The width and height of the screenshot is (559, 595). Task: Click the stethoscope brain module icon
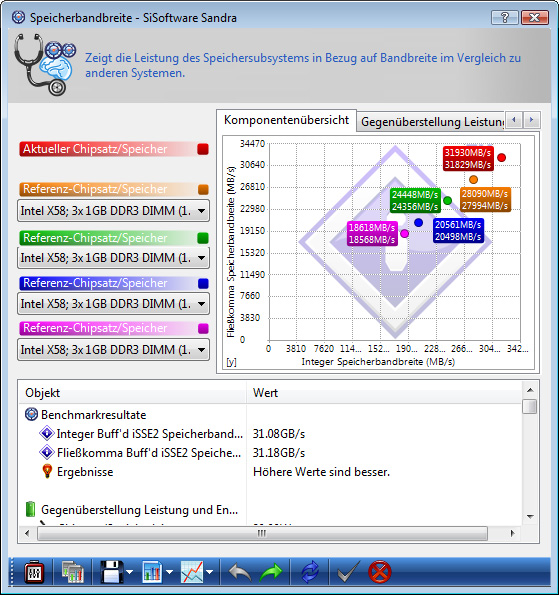click(x=45, y=65)
